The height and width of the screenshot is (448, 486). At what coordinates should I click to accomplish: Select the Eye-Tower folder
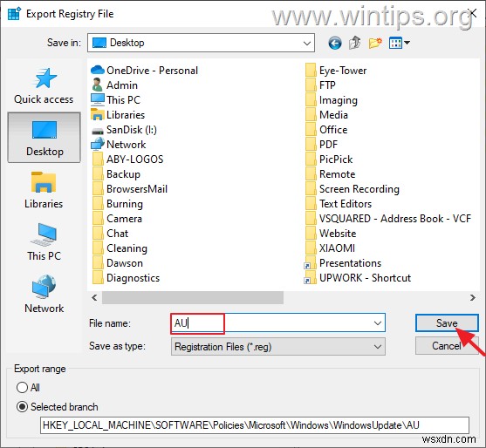[336, 71]
